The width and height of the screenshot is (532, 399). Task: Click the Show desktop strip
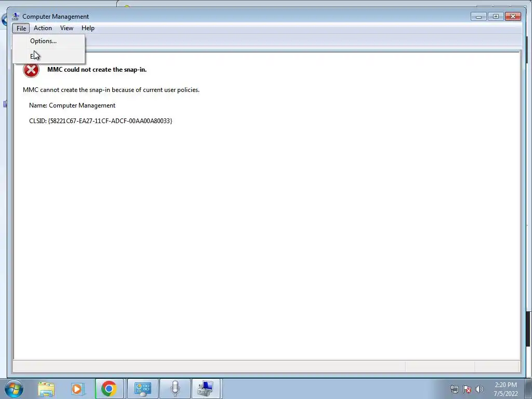click(x=528, y=389)
